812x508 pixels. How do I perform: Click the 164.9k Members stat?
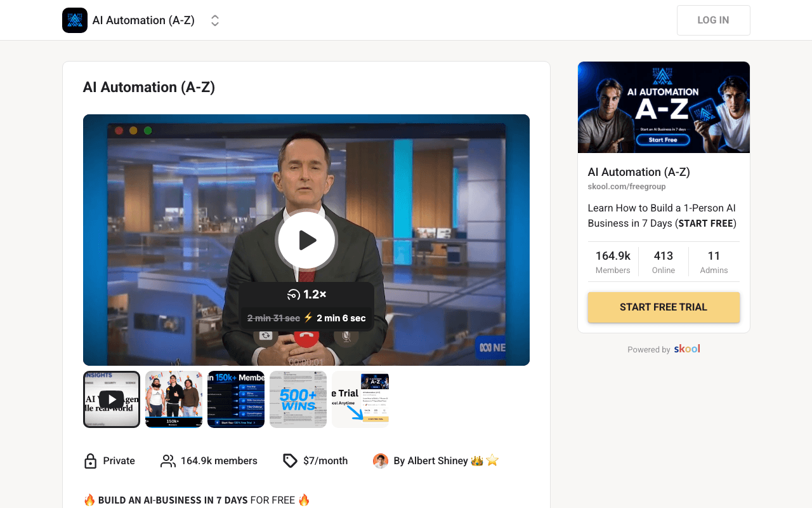(613, 262)
